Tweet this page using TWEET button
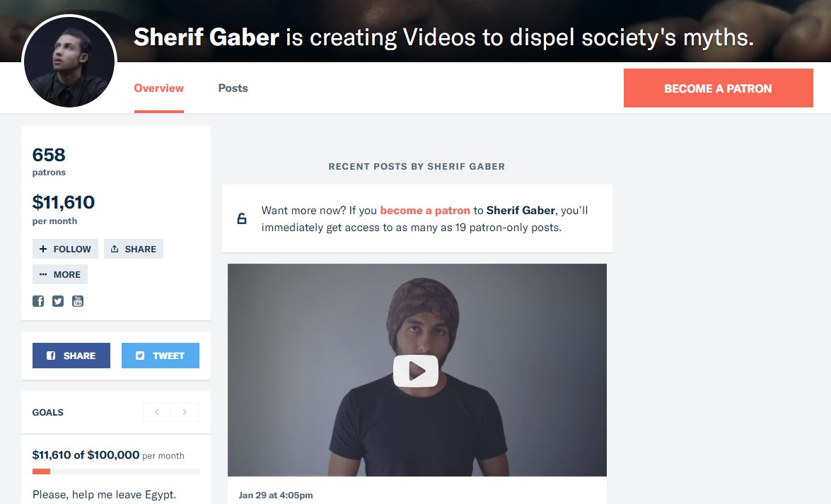This screenshot has width=831, height=504. 160,356
